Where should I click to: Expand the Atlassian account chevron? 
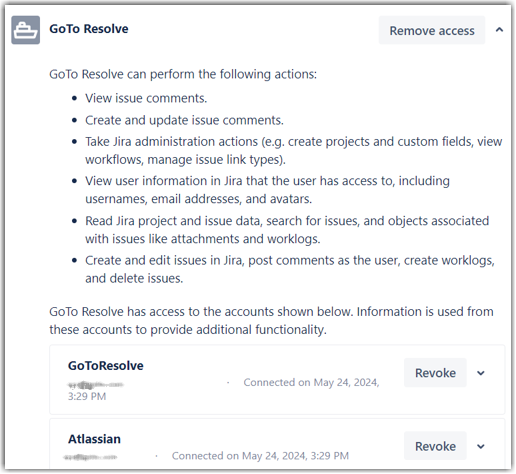click(480, 446)
